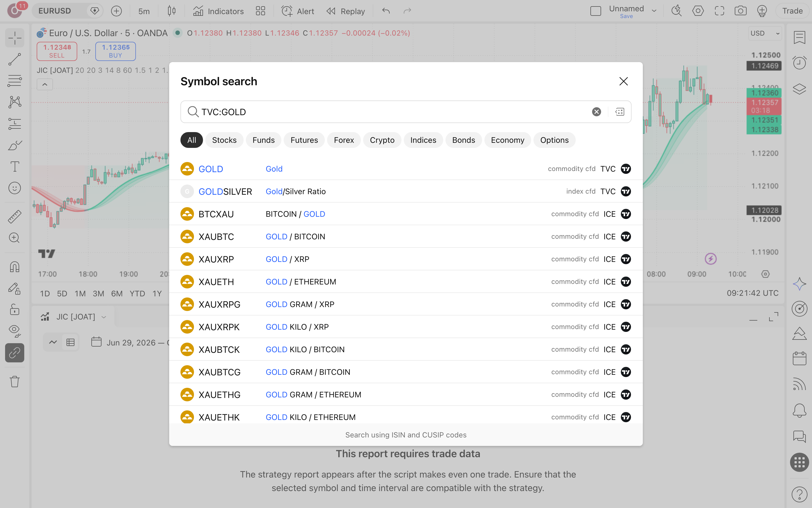Image resolution: width=812 pixels, height=508 pixels.
Task: Click the Trade button
Action: click(x=793, y=11)
